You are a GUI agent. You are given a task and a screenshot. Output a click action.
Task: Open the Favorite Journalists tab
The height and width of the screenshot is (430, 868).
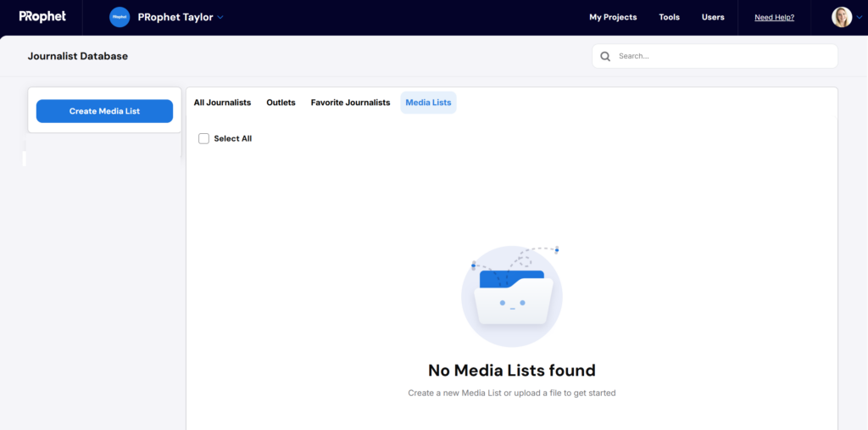[x=350, y=103]
